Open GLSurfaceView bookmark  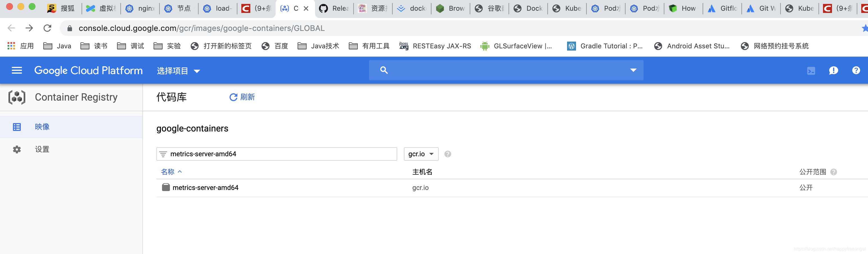(516, 46)
